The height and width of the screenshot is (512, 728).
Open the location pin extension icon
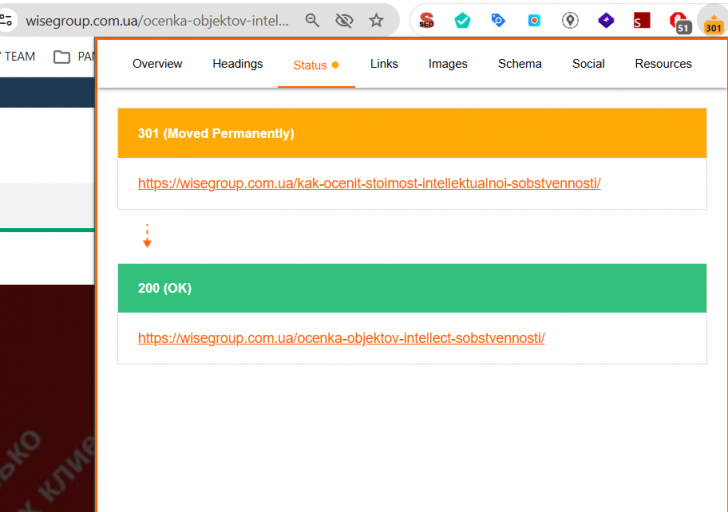[570, 20]
